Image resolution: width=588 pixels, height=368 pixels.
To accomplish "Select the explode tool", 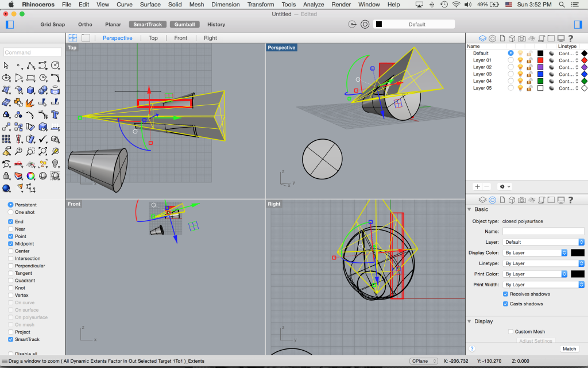I will tap(31, 102).
